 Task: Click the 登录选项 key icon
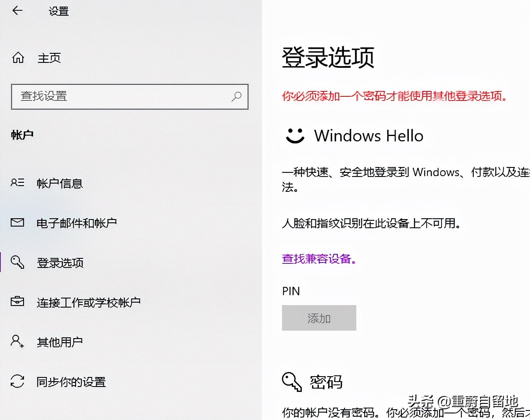click(17, 262)
